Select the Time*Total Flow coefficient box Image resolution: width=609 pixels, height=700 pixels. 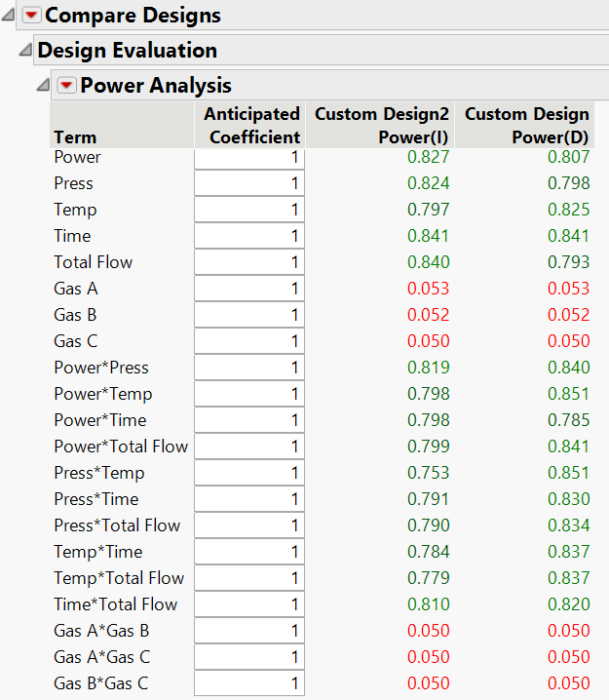coord(249,604)
